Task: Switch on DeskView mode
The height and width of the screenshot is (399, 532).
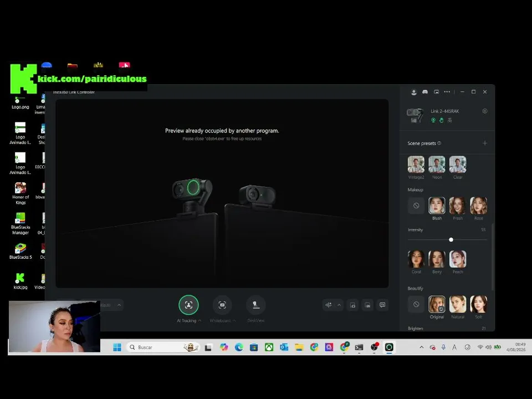Action: tap(256, 305)
